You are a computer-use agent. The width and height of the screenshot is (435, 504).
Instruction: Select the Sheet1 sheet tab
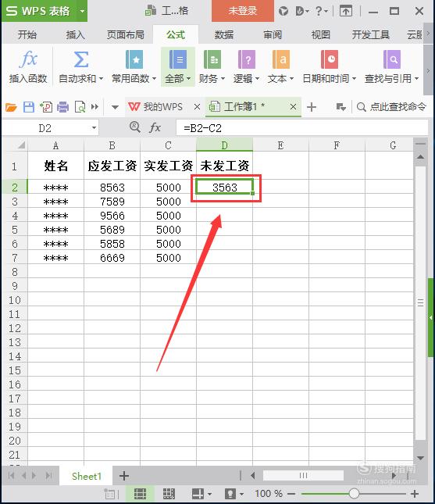point(87,476)
